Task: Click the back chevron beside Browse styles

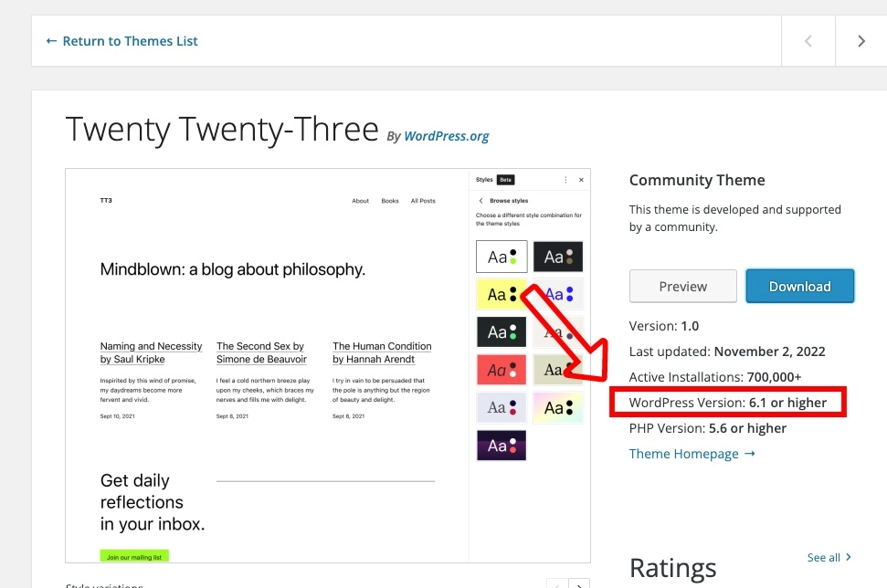Action: pos(481,200)
